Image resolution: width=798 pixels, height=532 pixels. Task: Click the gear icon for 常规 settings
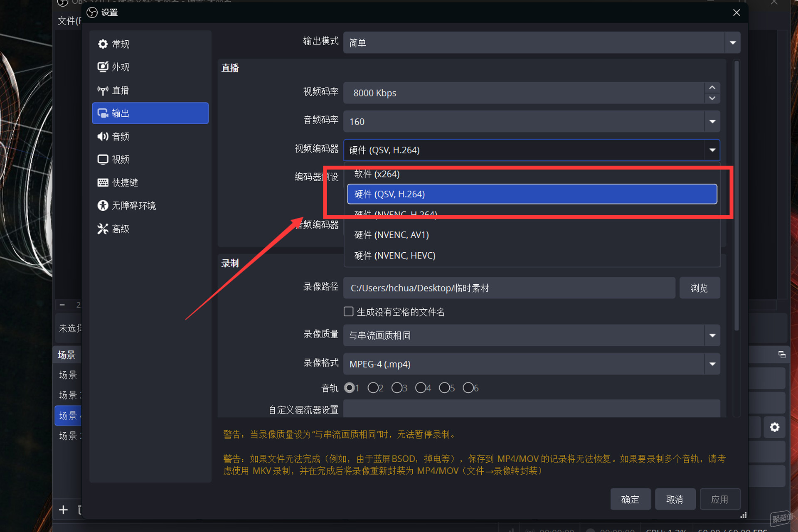coord(103,44)
